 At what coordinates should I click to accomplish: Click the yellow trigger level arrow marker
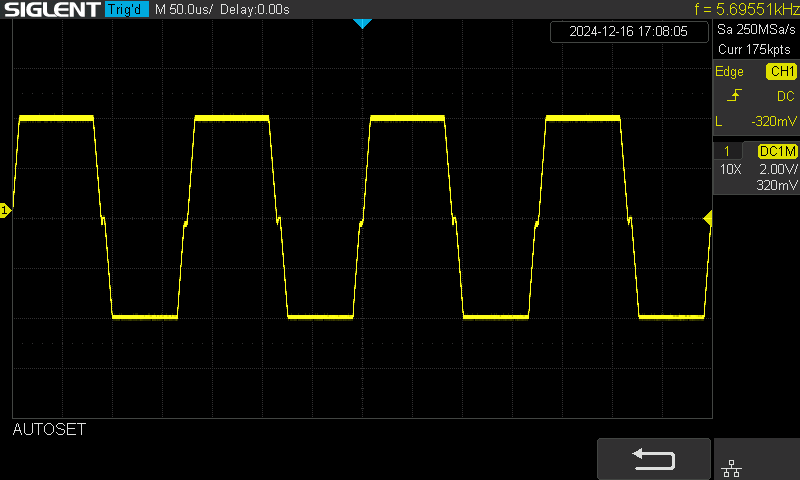point(708,218)
